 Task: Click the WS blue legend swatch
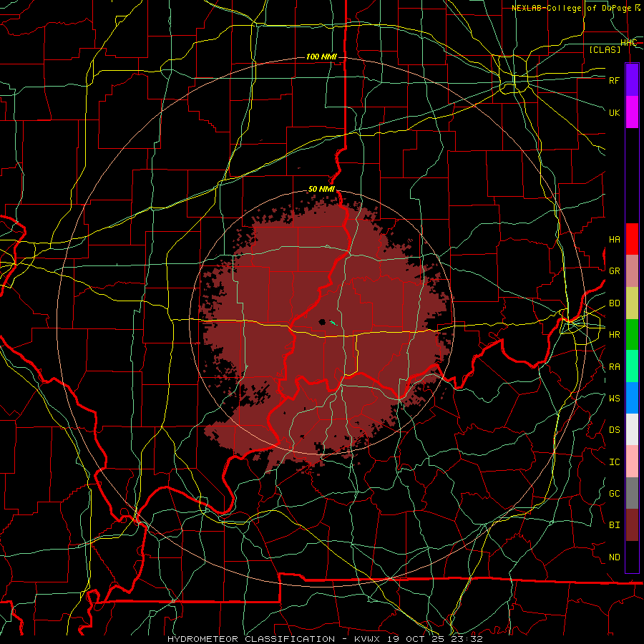pos(632,398)
